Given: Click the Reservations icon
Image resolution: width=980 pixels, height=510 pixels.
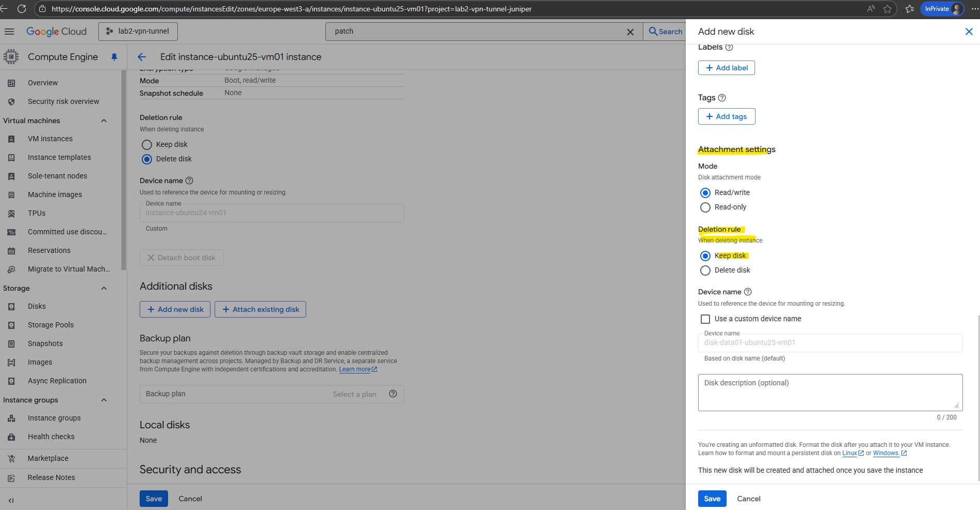Looking at the screenshot, I should point(11,250).
